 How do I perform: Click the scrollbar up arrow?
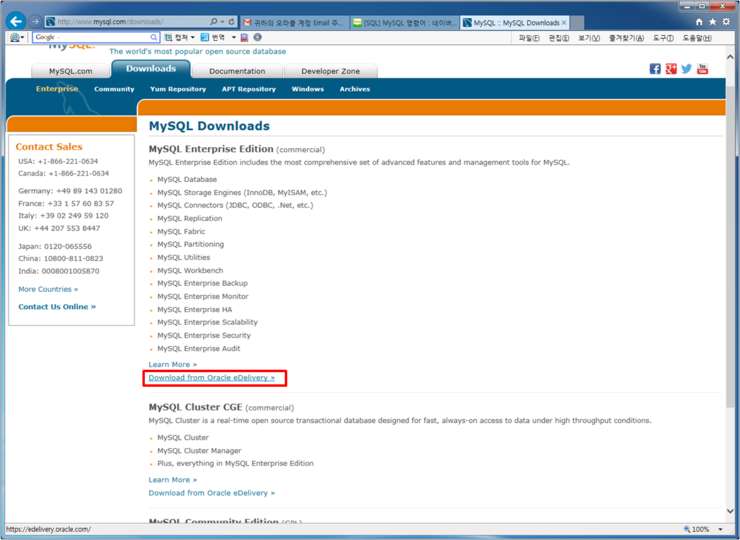730,57
